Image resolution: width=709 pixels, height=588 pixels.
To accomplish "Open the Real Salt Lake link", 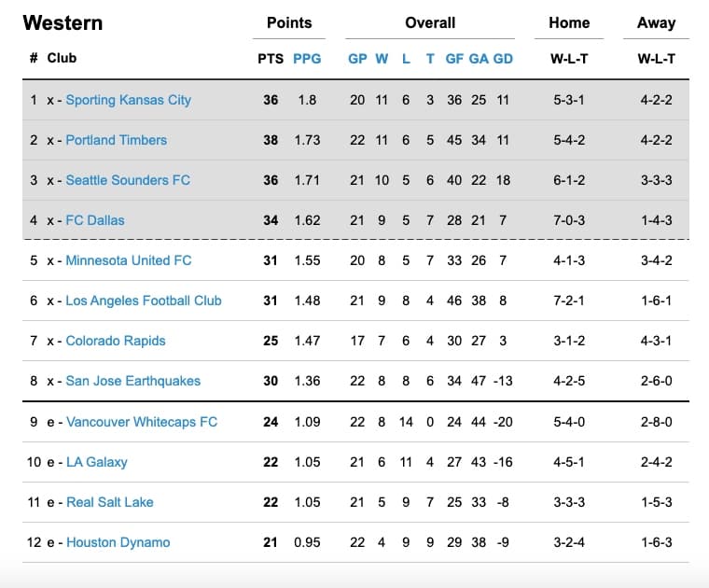I will coord(109,502).
